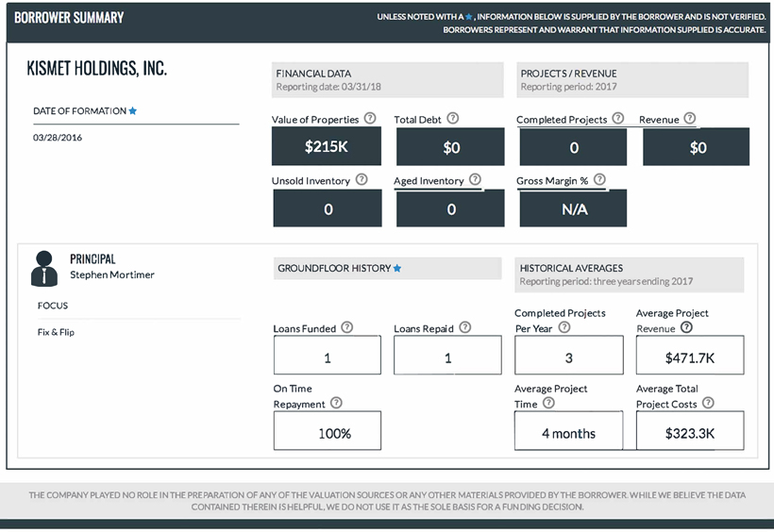Click Aged Inventory question mark icon
774x532 pixels.
click(475, 179)
